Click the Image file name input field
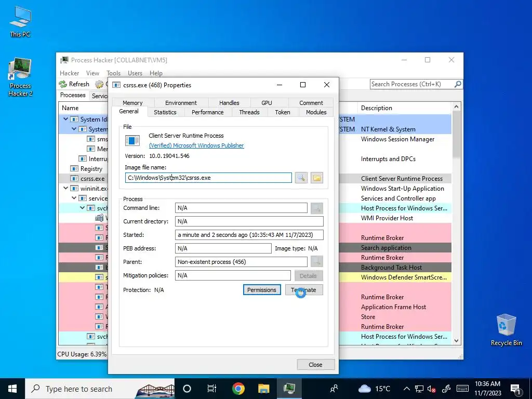 (x=208, y=178)
